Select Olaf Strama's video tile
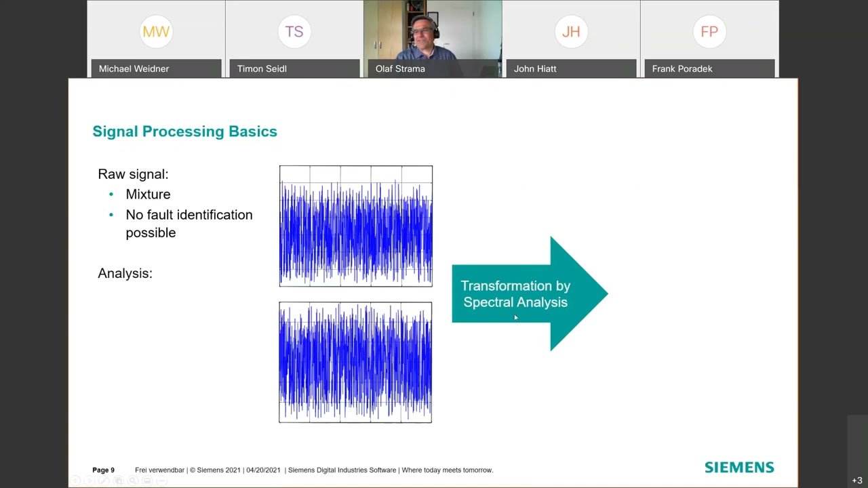 tap(433, 39)
